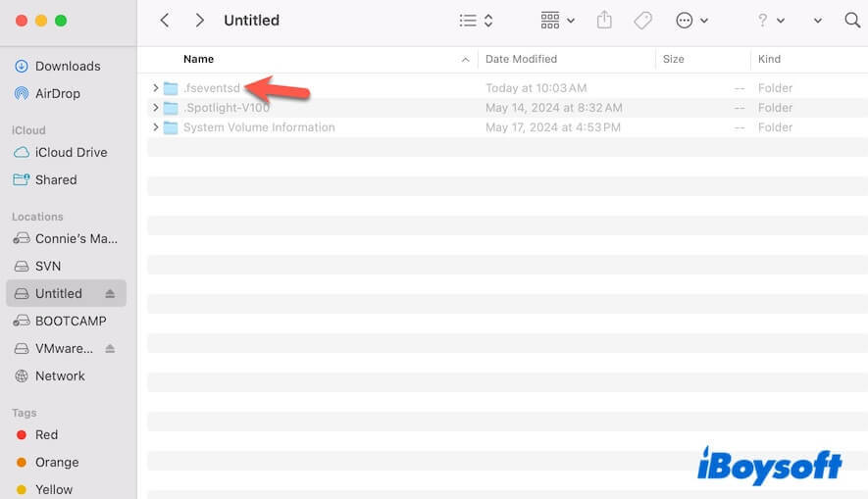Image resolution: width=868 pixels, height=499 pixels.
Task: Click the iCloud section header
Action: click(x=28, y=130)
